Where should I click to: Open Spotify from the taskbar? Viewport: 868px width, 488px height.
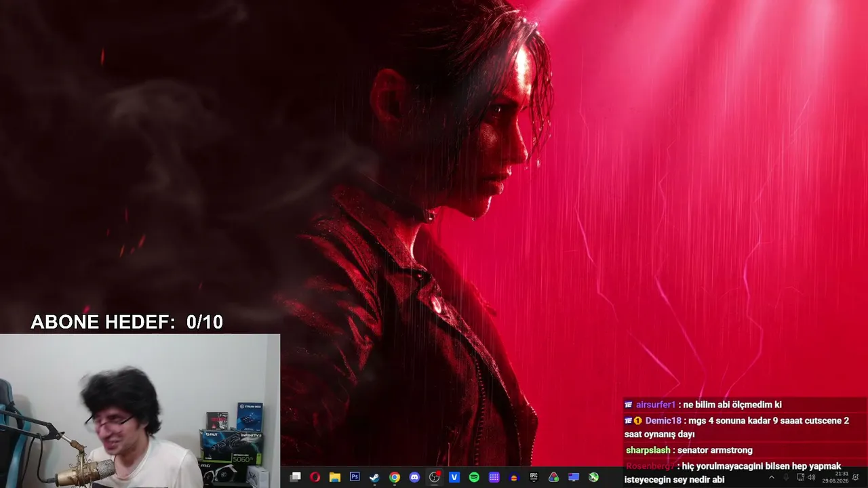click(474, 477)
